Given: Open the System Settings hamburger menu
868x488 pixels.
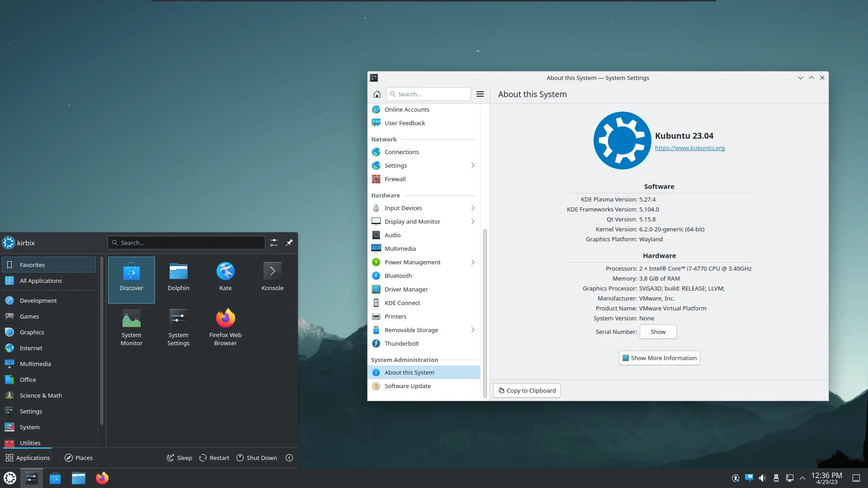Looking at the screenshot, I should click(x=480, y=94).
